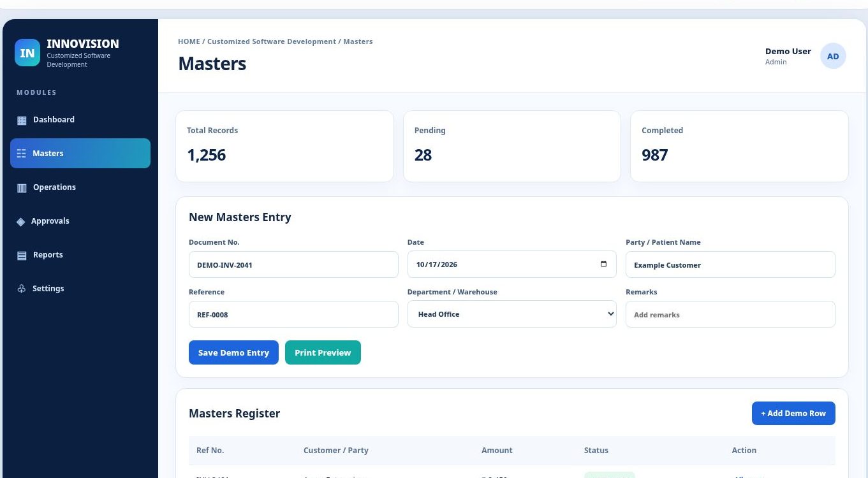Image resolution: width=868 pixels, height=478 pixels.
Task: Select Masters in the sidebar
Action: [80, 154]
